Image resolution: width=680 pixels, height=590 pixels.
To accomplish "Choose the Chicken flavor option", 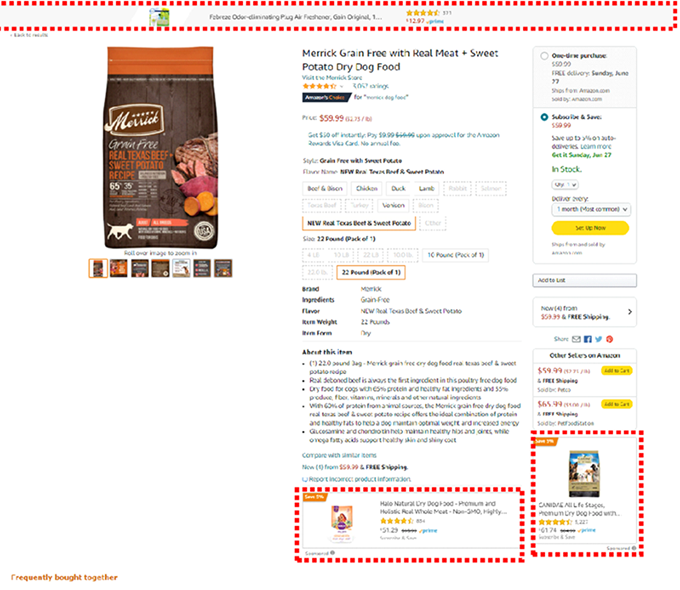I will tap(366, 188).
